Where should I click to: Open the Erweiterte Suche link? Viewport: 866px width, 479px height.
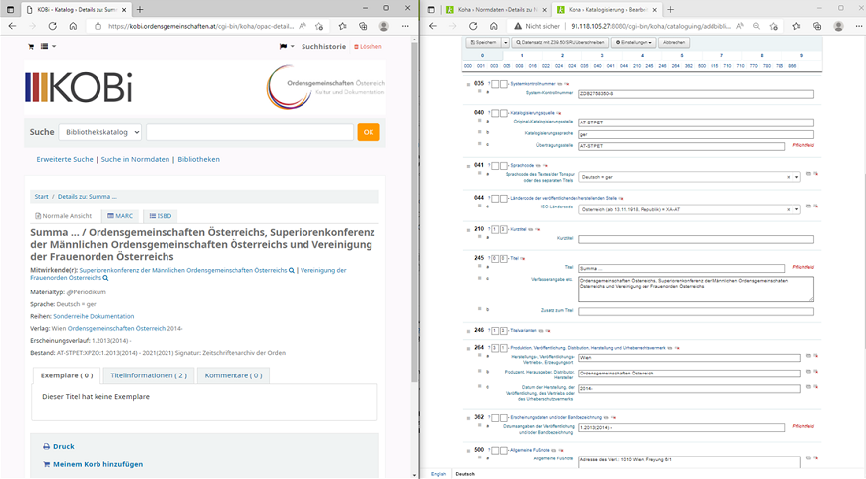[x=65, y=159]
